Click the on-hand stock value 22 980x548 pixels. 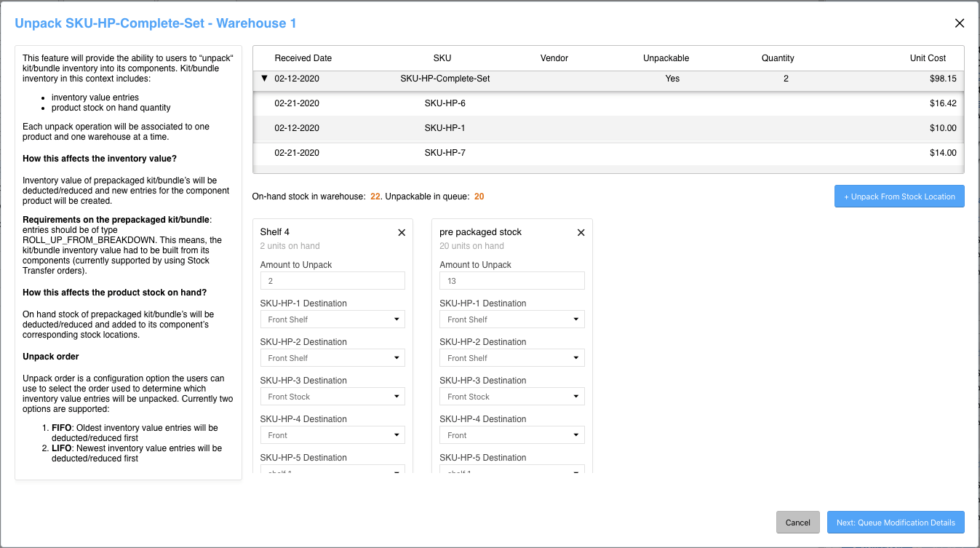tap(375, 196)
